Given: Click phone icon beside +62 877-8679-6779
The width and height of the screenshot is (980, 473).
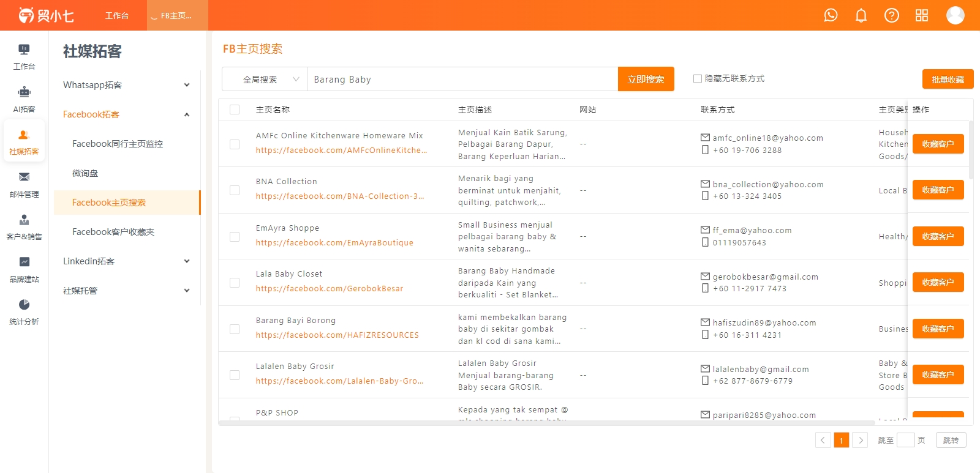Looking at the screenshot, I should click(705, 381).
